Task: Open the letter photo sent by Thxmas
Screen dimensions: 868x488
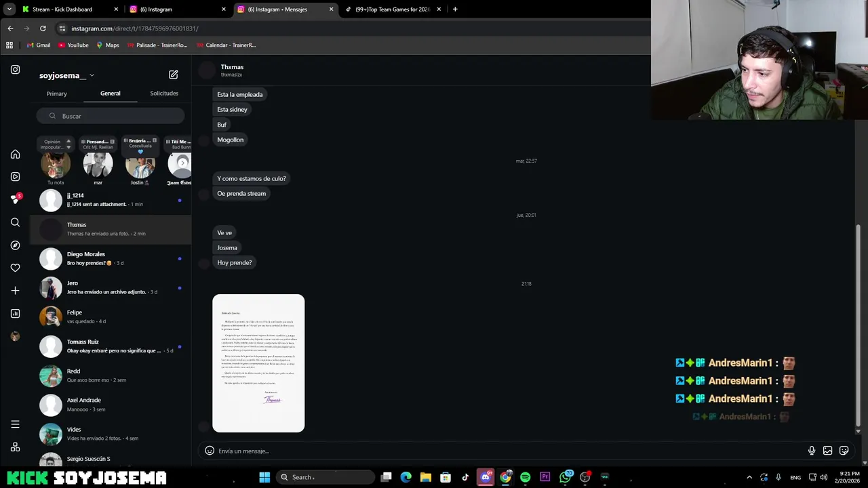Action: [258, 363]
